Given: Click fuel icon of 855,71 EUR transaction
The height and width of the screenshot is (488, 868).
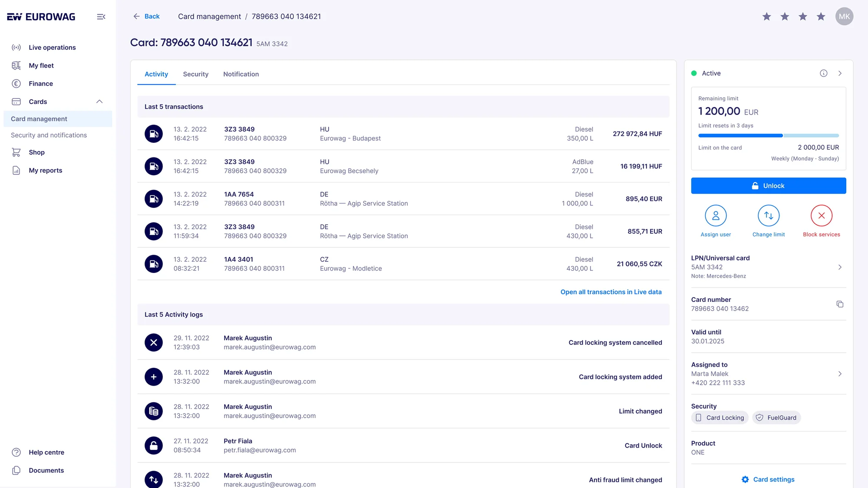Looking at the screenshot, I should 154,231.
